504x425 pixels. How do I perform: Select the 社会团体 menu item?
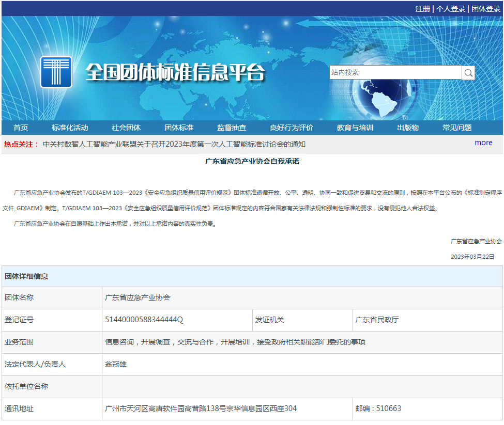[x=126, y=128]
